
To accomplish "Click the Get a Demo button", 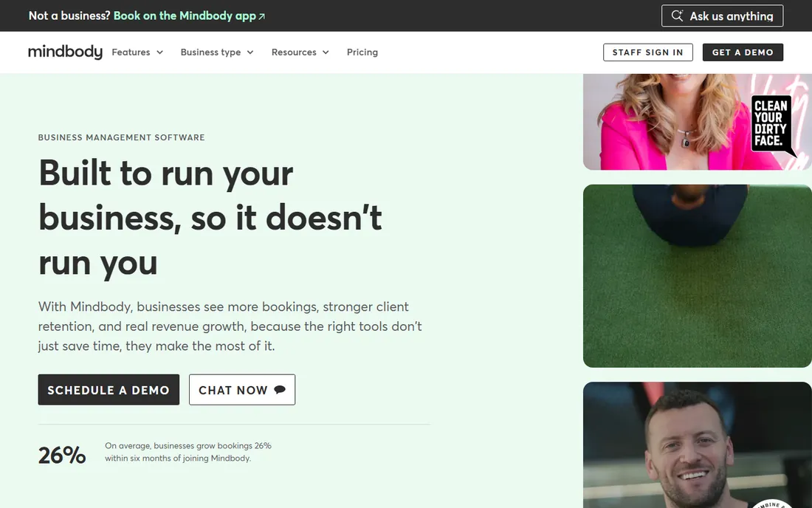I will coord(743,52).
